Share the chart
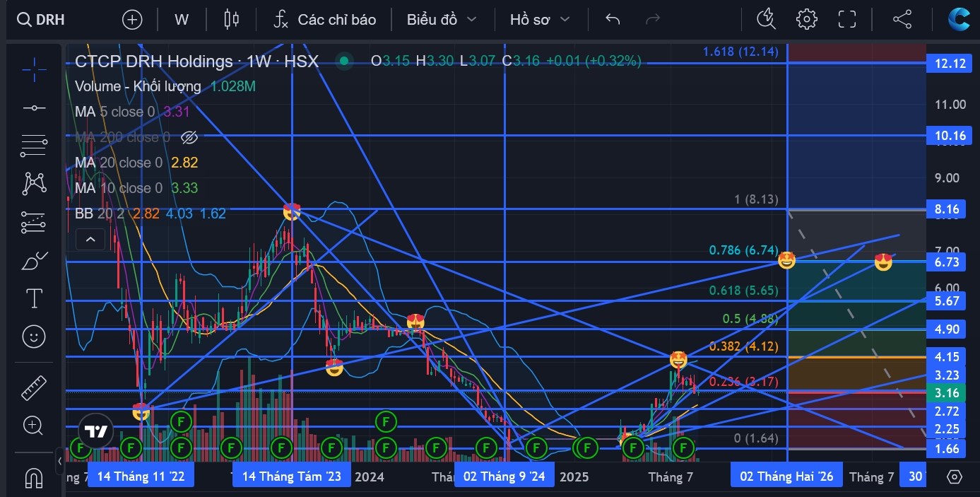 (902, 19)
